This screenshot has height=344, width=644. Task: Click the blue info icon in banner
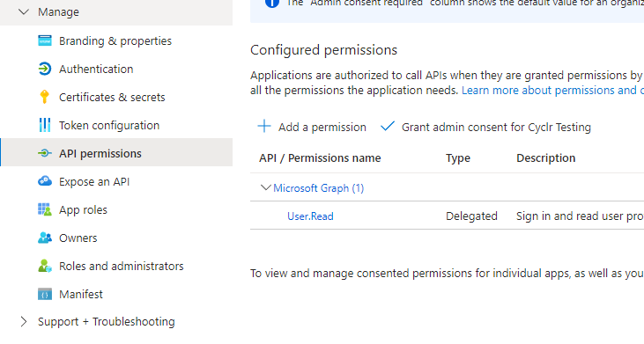tap(272, 3)
